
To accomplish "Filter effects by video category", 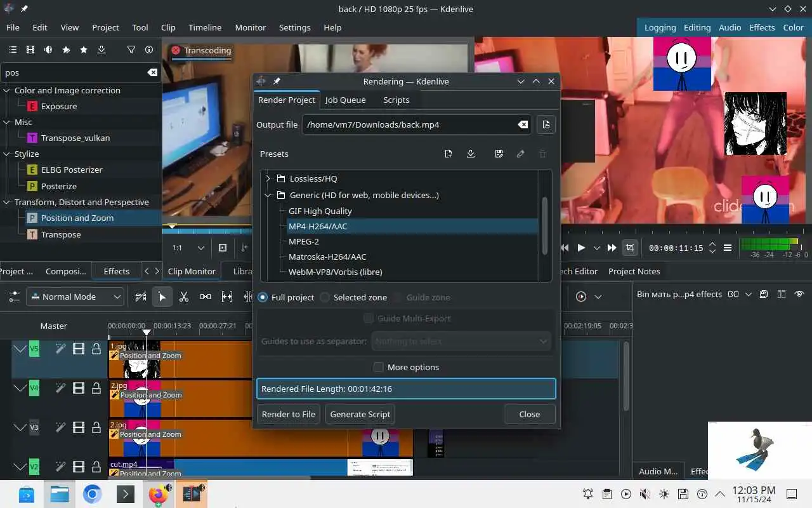I will pos(30,50).
